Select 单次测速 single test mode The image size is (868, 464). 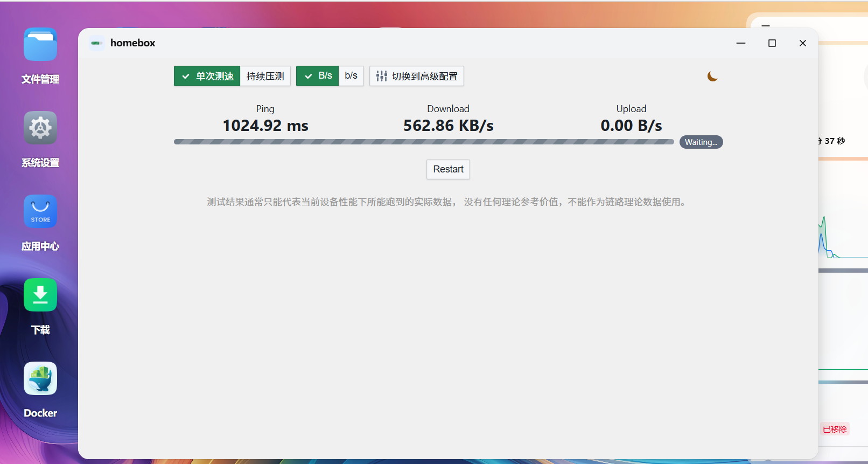207,76
